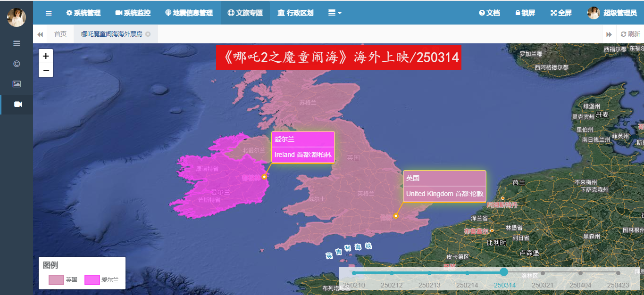
Task: Click 北爱尔兰 map label
Action: pyautogui.click(x=254, y=150)
